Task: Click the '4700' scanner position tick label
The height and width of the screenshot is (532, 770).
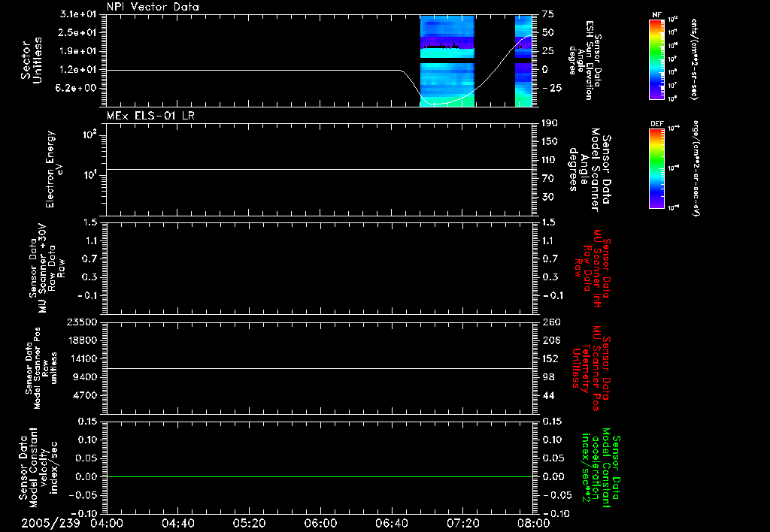Action: coord(85,395)
